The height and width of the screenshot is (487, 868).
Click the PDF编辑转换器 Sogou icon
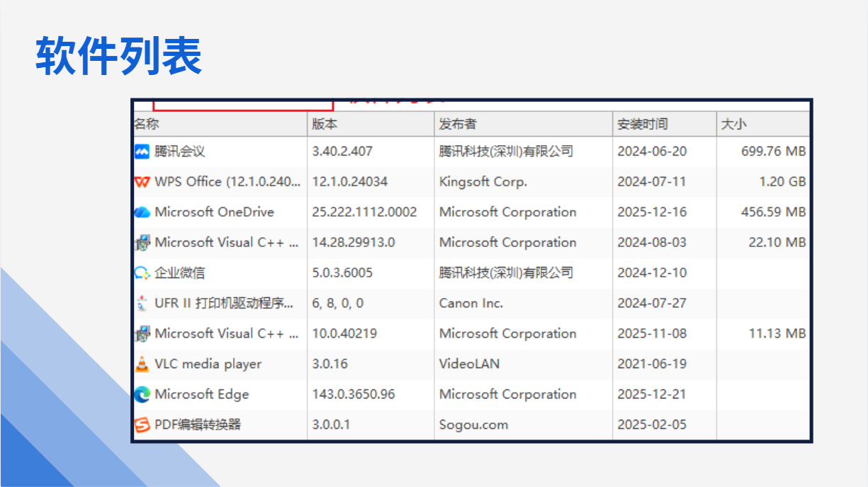pos(142,425)
